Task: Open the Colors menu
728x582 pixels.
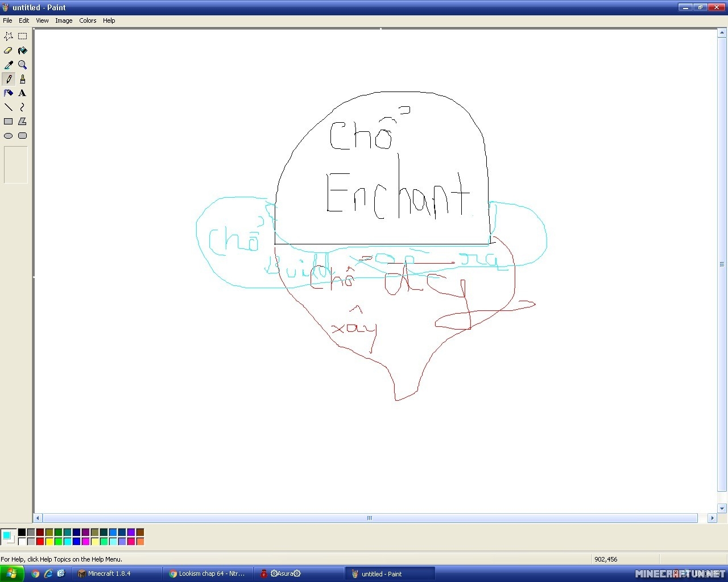Action: click(x=88, y=20)
